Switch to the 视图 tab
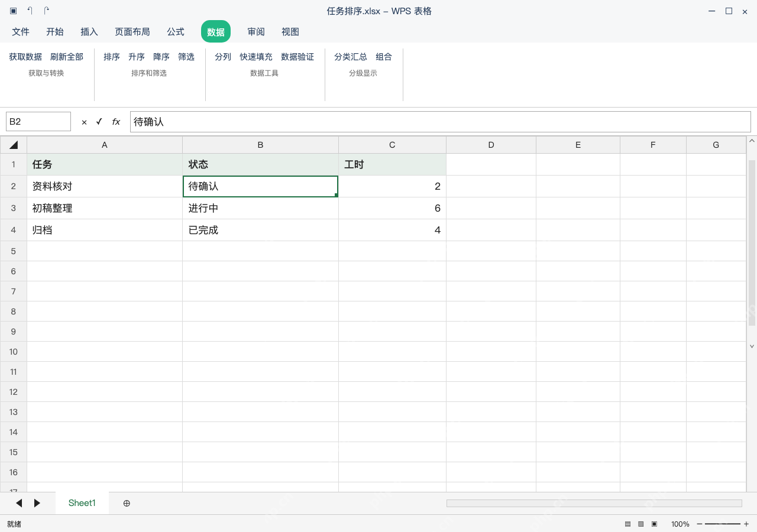The image size is (757, 532). tap(290, 32)
